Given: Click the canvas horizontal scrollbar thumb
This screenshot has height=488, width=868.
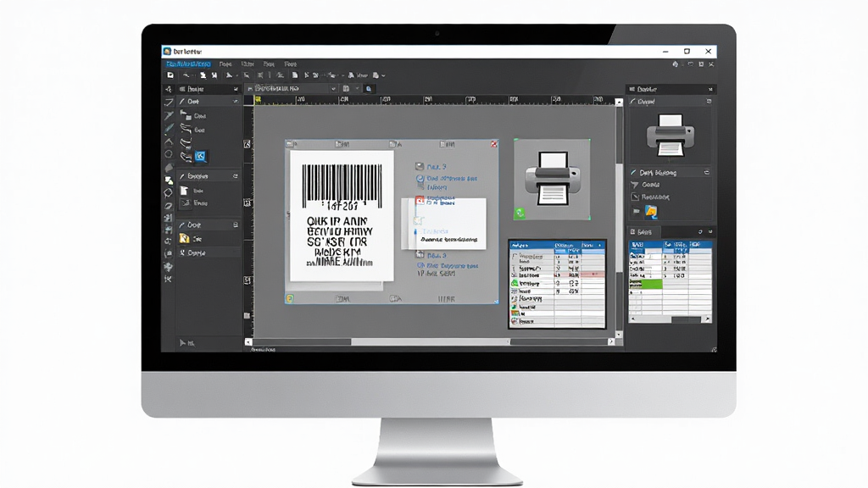Looking at the screenshot, I should tap(430, 342).
